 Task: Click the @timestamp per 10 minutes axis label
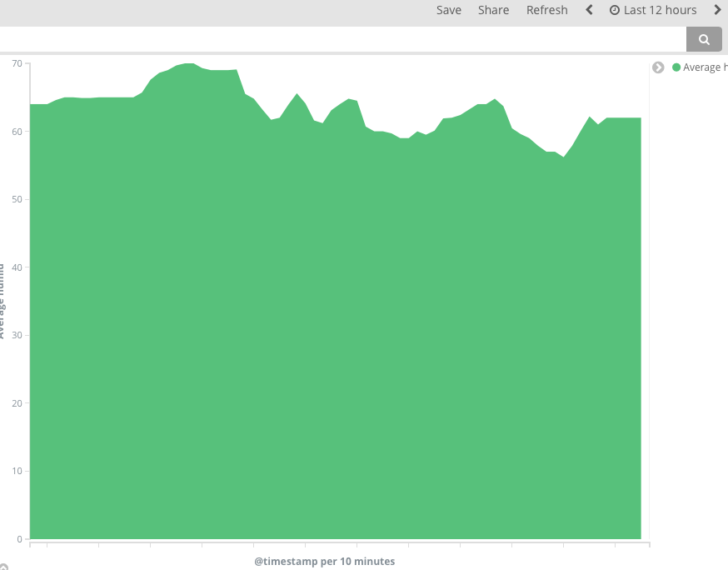325,561
